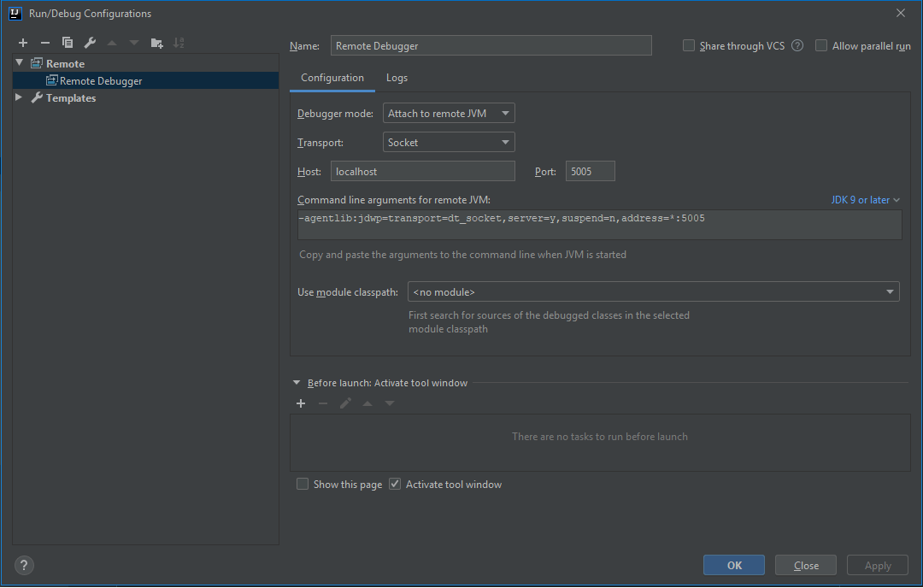
Task: Switch to the Logs tab
Action: pyautogui.click(x=397, y=78)
